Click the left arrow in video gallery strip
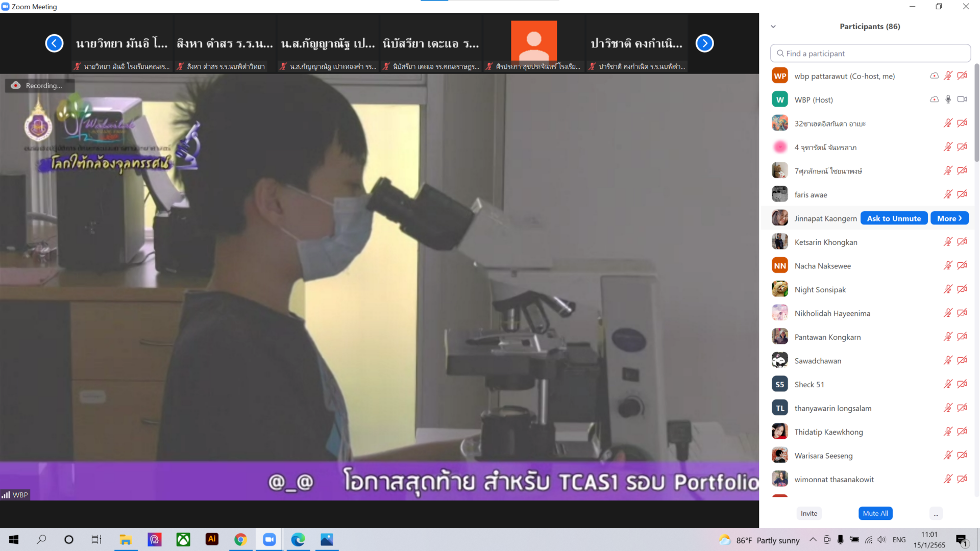The height and width of the screenshot is (551, 980). (54, 43)
